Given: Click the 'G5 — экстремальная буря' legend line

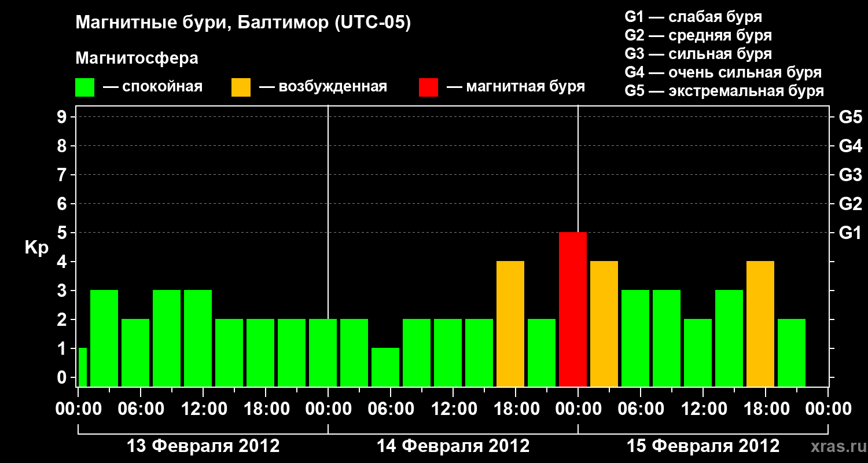Looking at the screenshot, I should click(x=724, y=91).
